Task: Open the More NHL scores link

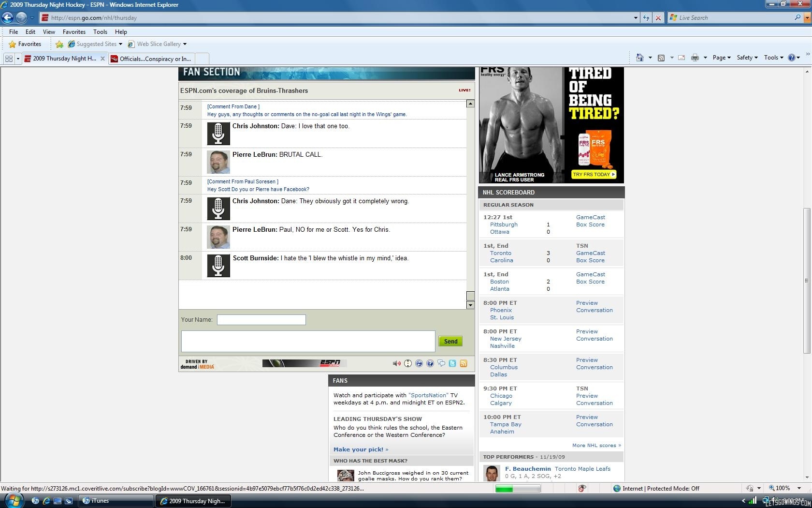Action: [x=596, y=446]
